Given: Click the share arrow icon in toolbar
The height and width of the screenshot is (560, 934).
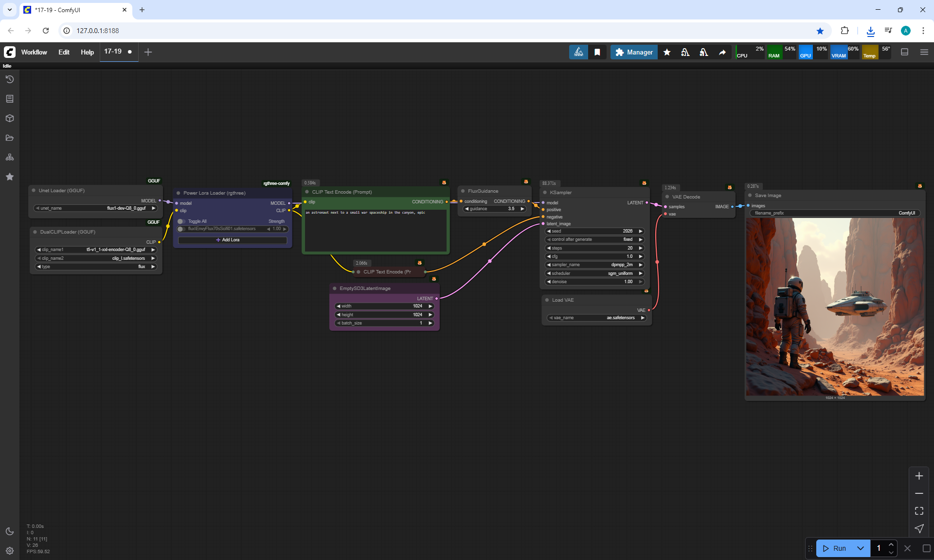Looking at the screenshot, I should 722,52.
